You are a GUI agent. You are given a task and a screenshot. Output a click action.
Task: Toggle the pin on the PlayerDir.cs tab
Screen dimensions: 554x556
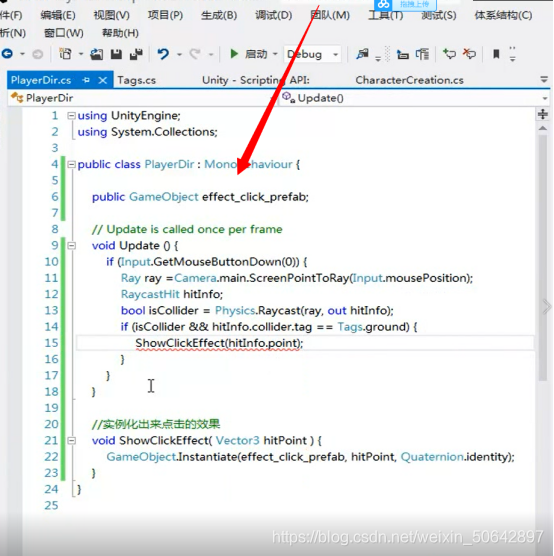click(86, 80)
